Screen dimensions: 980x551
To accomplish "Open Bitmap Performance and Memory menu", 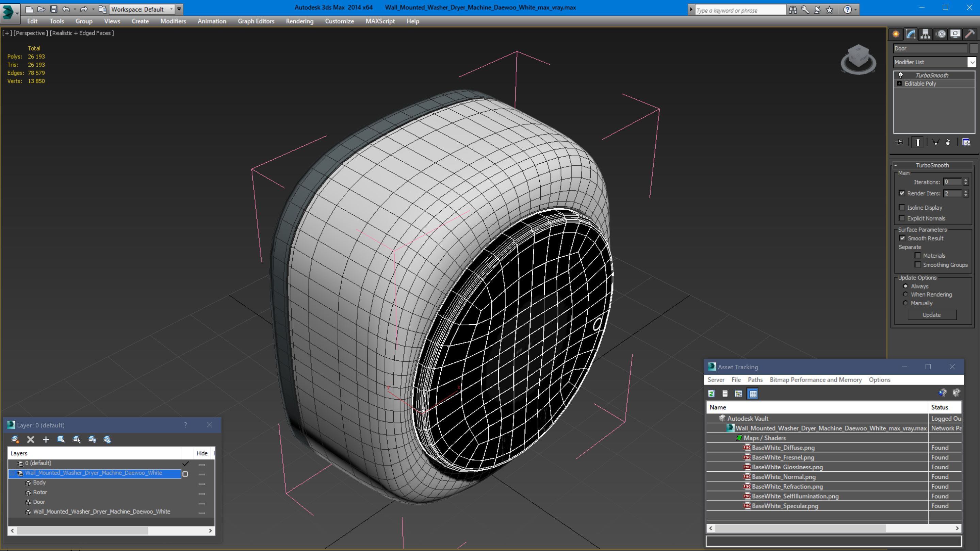I will click(x=816, y=380).
